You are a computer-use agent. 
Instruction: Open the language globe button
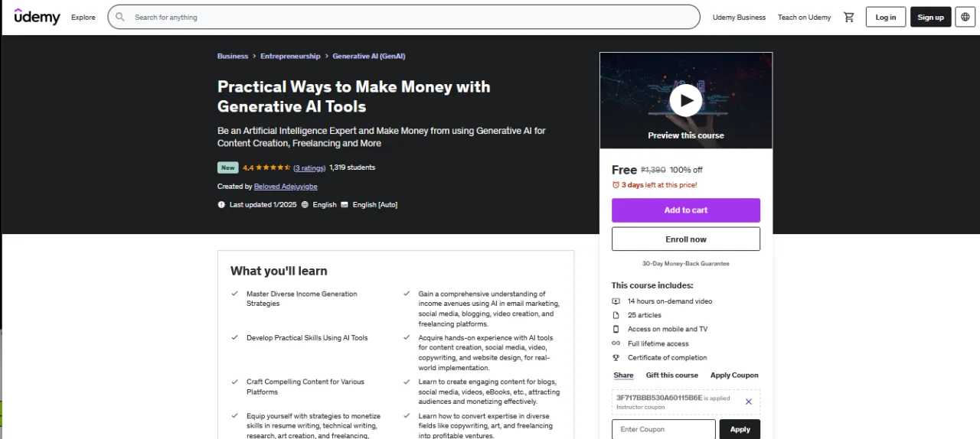965,17
